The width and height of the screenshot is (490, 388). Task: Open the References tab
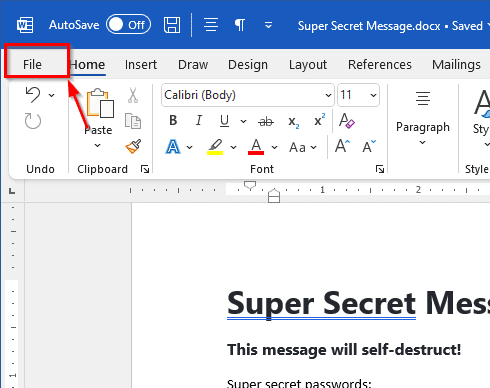point(380,64)
